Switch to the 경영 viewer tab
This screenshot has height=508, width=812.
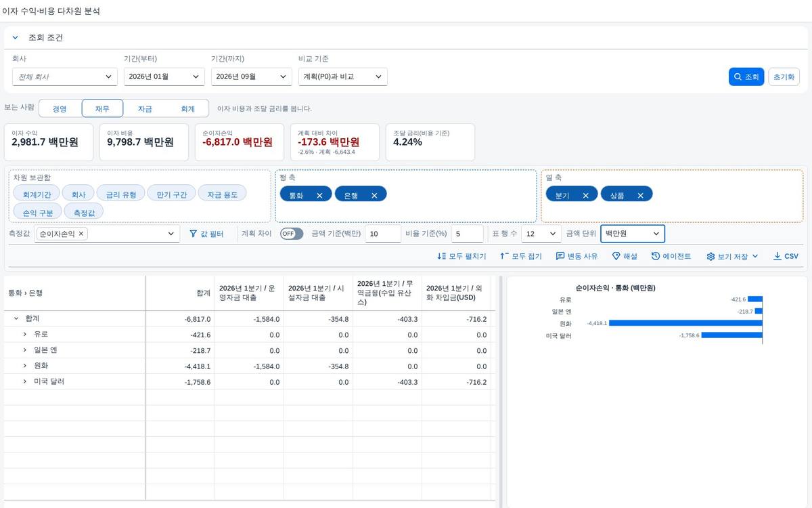click(60, 108)
